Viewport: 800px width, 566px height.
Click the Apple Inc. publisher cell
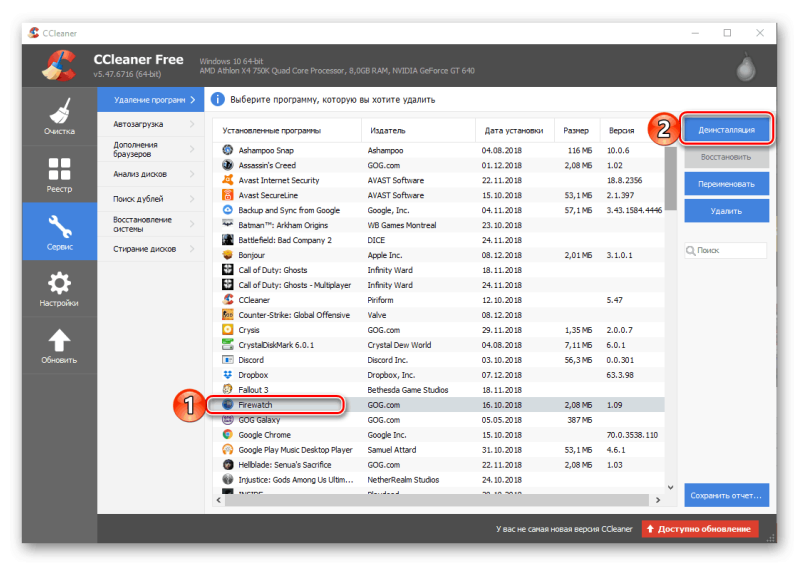385,255
